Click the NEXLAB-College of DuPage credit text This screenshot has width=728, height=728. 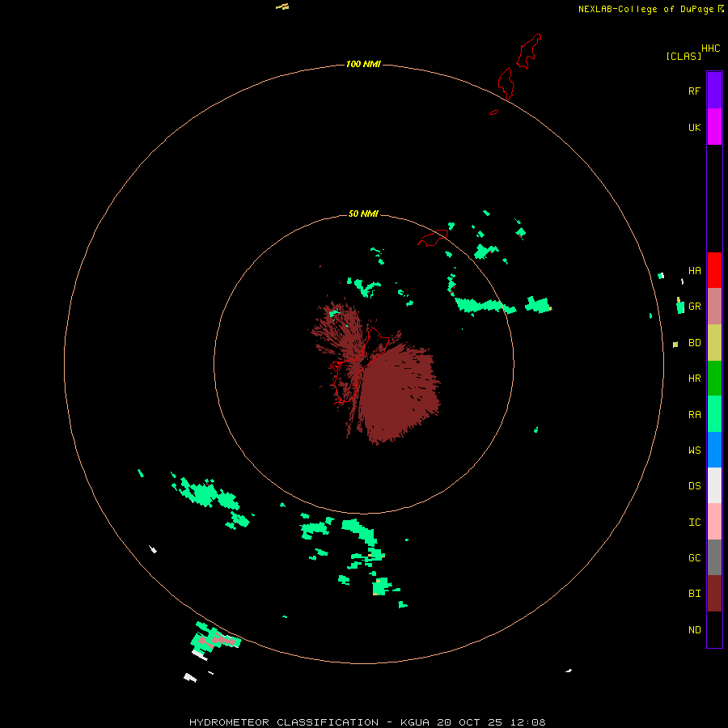(x=645, y=9)
